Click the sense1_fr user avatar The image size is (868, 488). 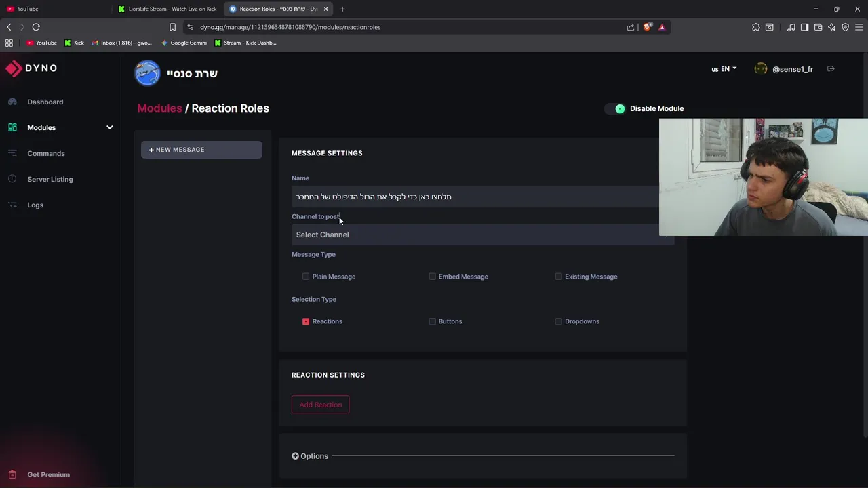(x=761, y=69)
